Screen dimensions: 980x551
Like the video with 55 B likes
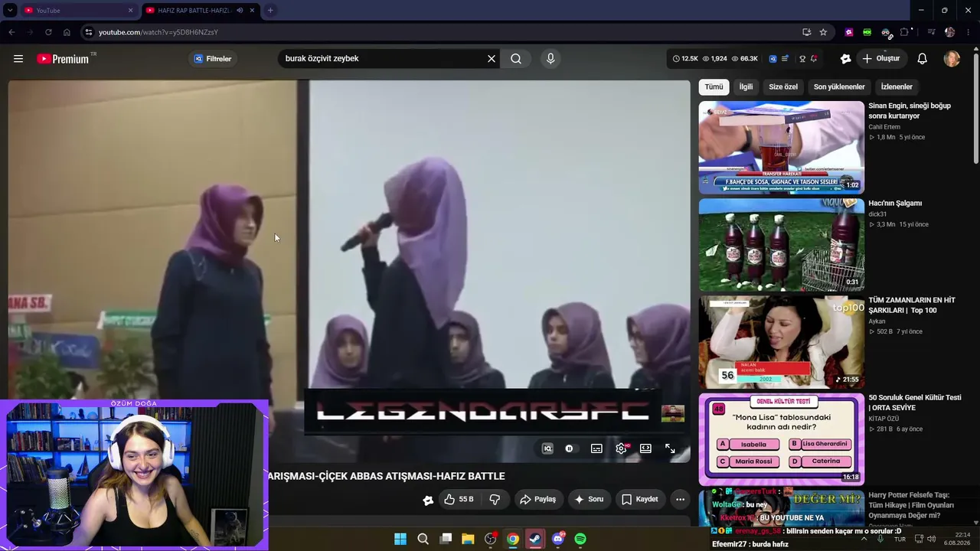(459, 500)
